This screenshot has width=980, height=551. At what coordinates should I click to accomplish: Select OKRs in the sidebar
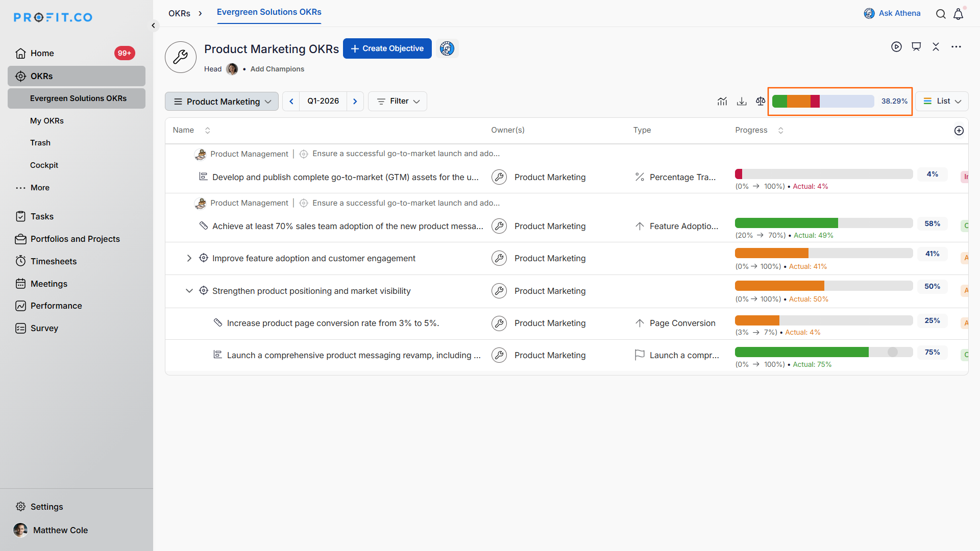[77, 76]
